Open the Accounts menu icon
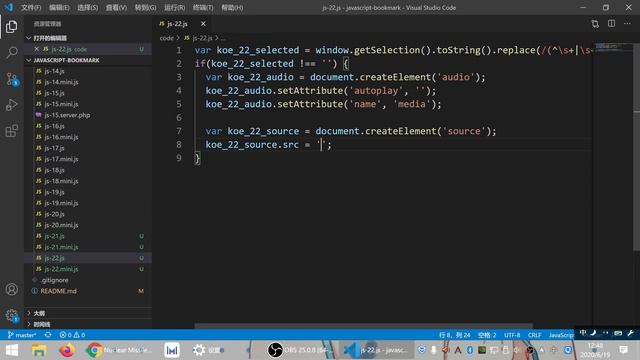Viewport: 640px width, 360px height. 11,289
